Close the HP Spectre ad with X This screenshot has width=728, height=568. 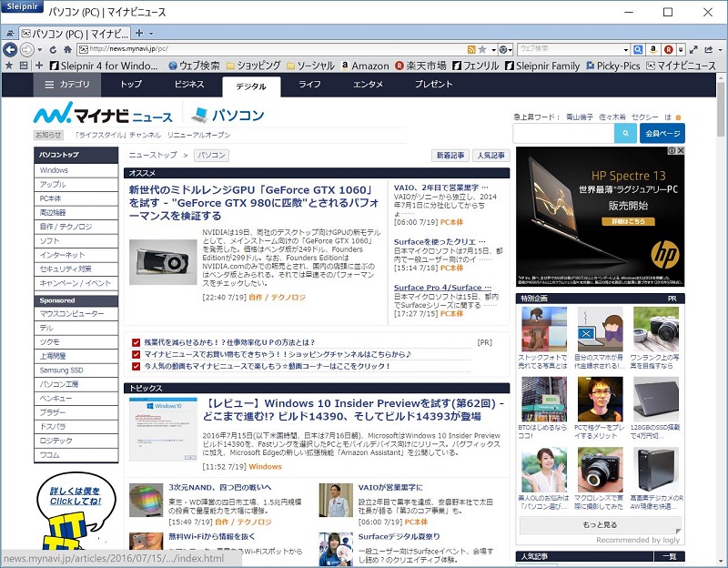pyautogui.click(x=680, y=150)
